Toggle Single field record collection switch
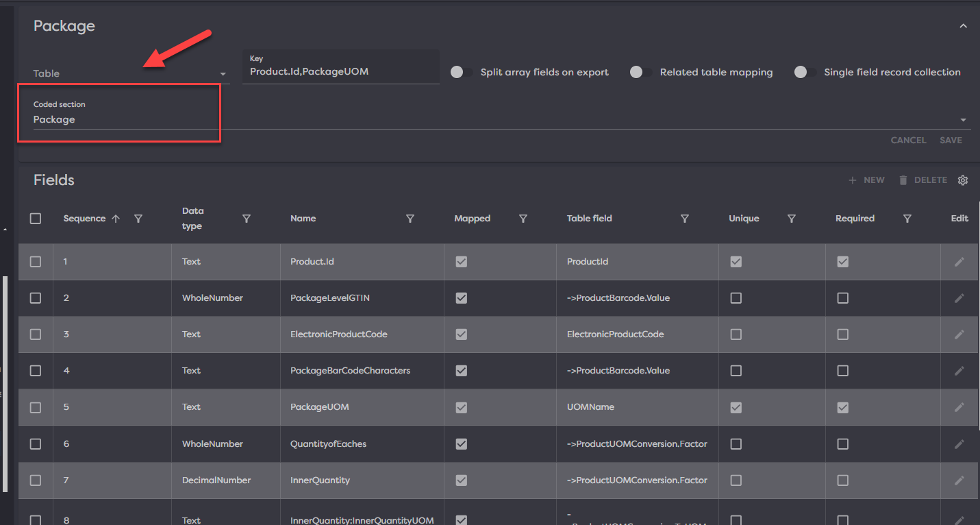980x525 pixels. click(x=805, y=73)
